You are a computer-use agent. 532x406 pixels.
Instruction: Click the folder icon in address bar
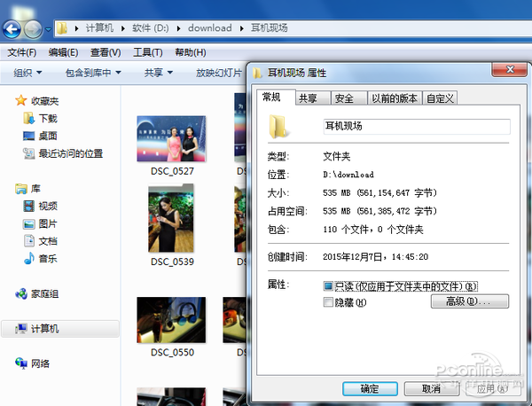coord(62,28)
